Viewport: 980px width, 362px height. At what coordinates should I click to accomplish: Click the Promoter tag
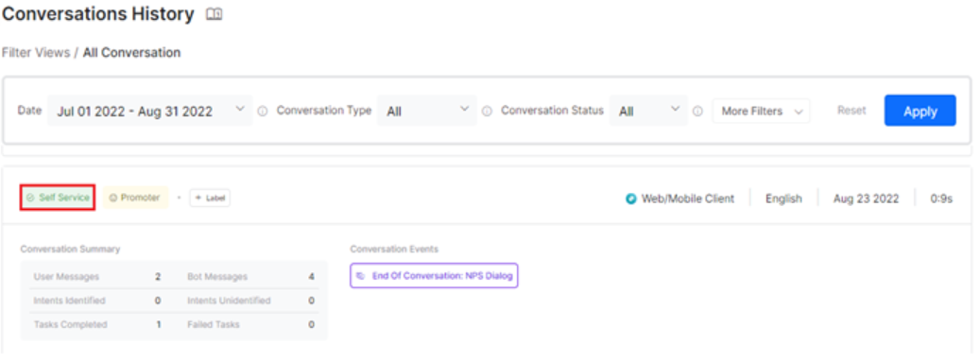pos(135,198)
